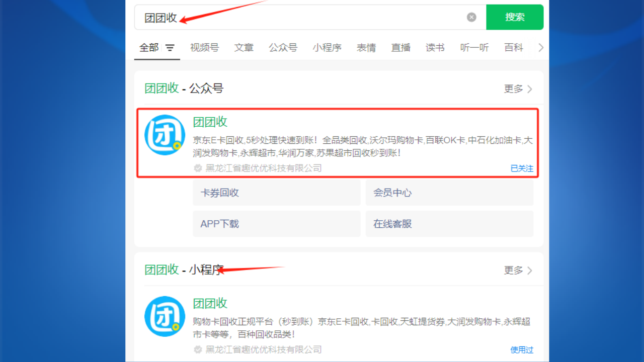Click verified badge icon of 公众号 company
Screen dimensions: 644x362
(198, 168)
